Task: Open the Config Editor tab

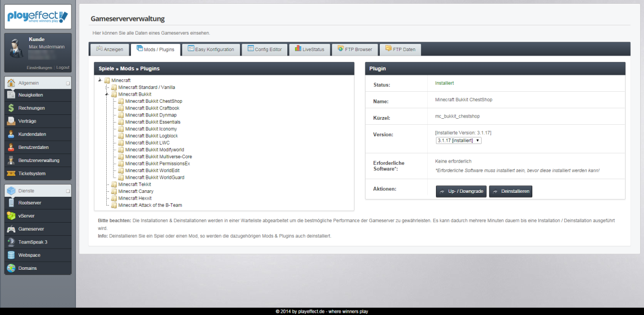Action: 265,49
